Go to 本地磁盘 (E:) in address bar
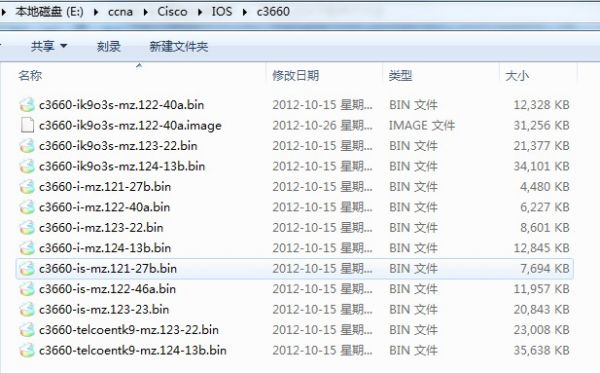This screenshot has width=600, height=373. (49, 11)
